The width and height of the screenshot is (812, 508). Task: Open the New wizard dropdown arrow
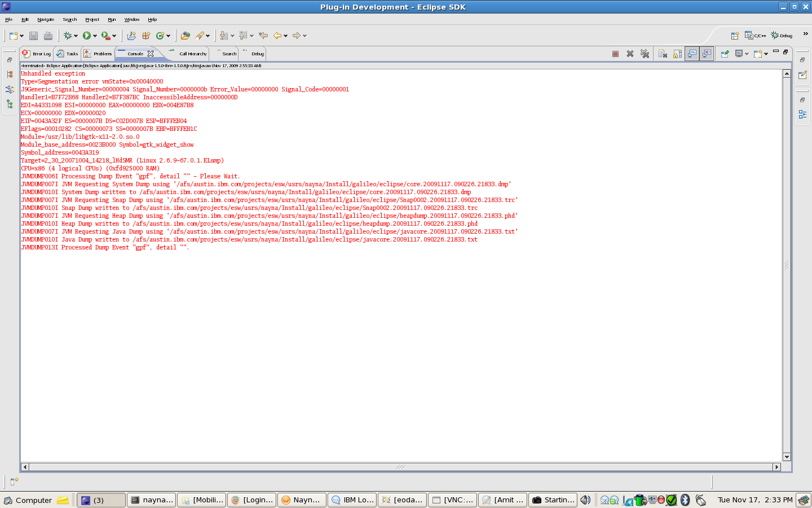click(x=21, y=36)
